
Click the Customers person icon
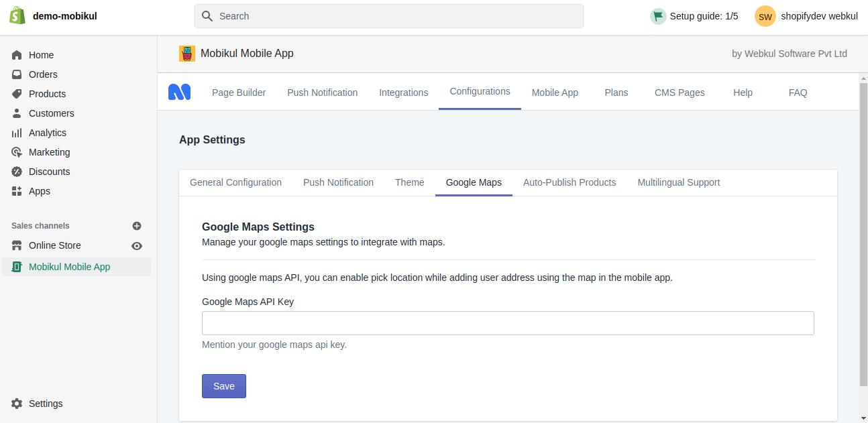point(17,113)
